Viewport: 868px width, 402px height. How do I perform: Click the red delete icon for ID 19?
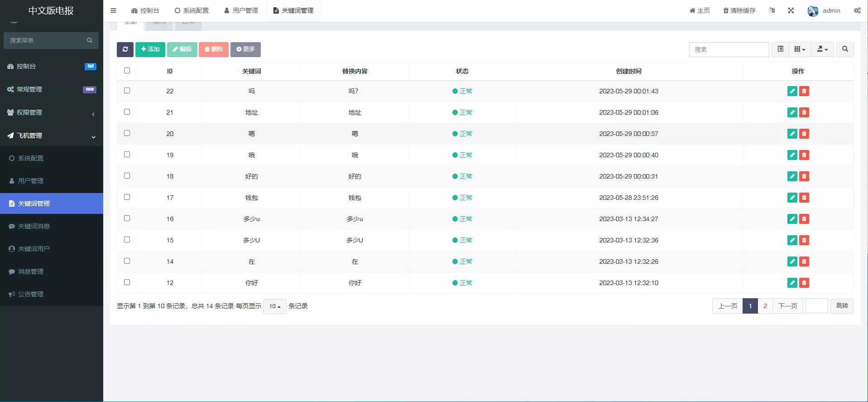804,155
